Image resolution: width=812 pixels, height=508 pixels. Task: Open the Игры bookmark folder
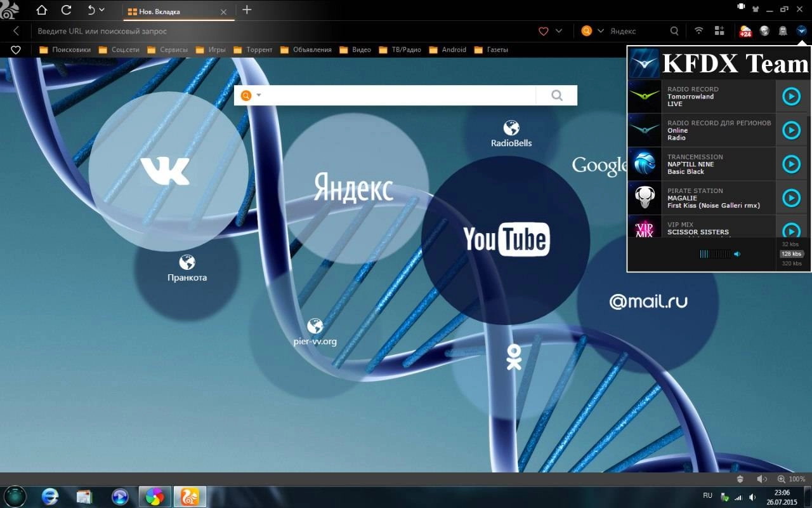point(211,50)
